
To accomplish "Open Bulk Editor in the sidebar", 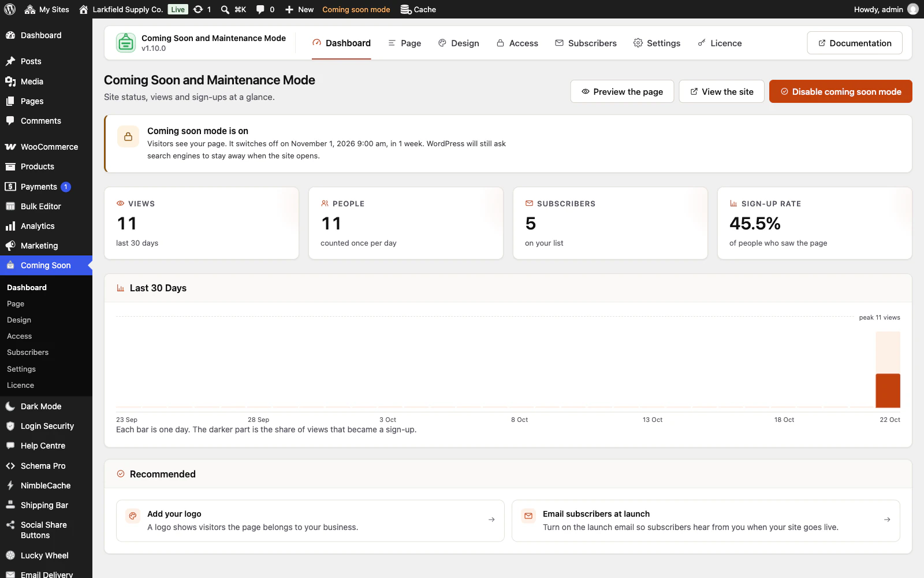I will 46,206.
